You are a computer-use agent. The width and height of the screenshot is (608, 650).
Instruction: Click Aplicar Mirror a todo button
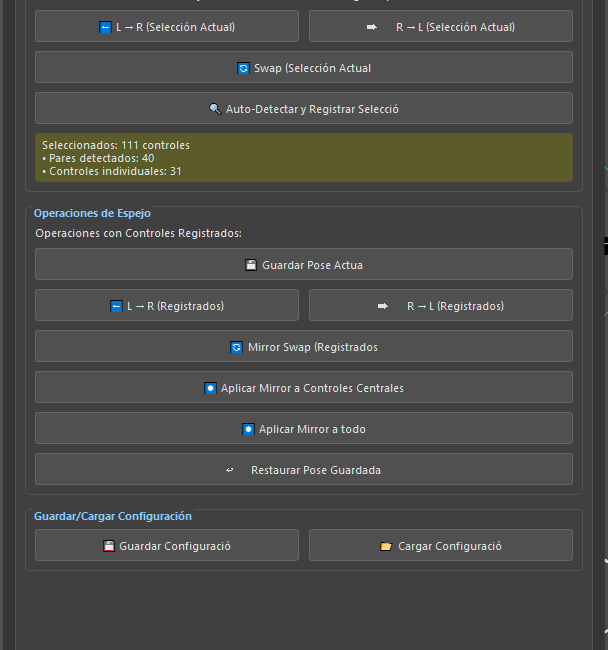[x=304, y=429]
